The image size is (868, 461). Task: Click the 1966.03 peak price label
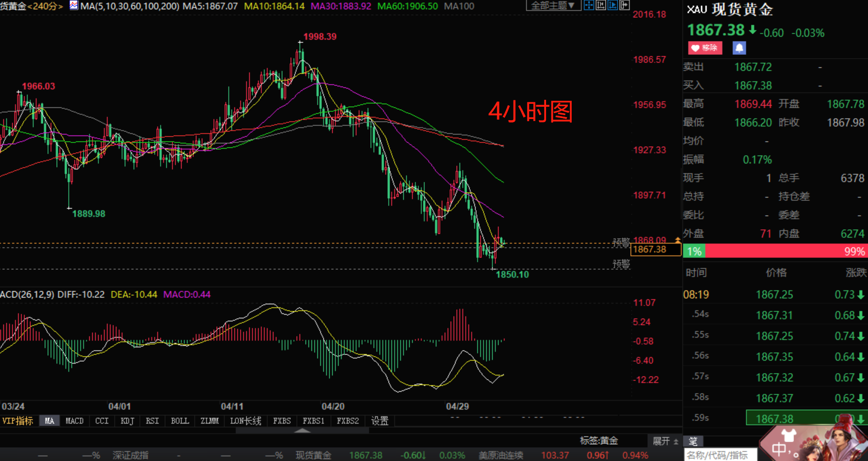tap(39, 86)
